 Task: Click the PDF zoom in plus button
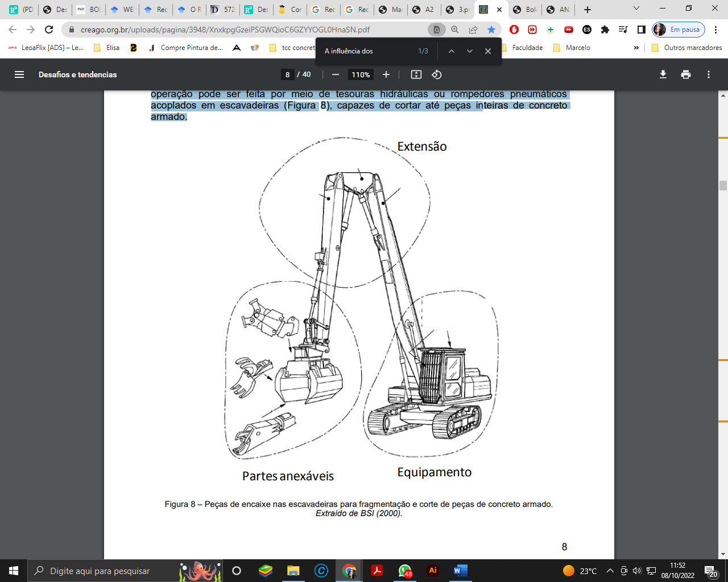386,74
